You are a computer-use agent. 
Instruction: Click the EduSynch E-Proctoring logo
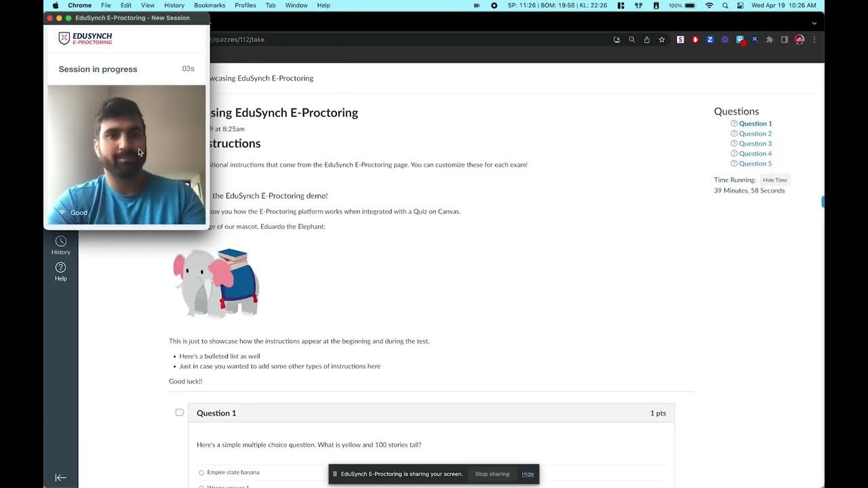pyautogui.click(x=85, y=39)
